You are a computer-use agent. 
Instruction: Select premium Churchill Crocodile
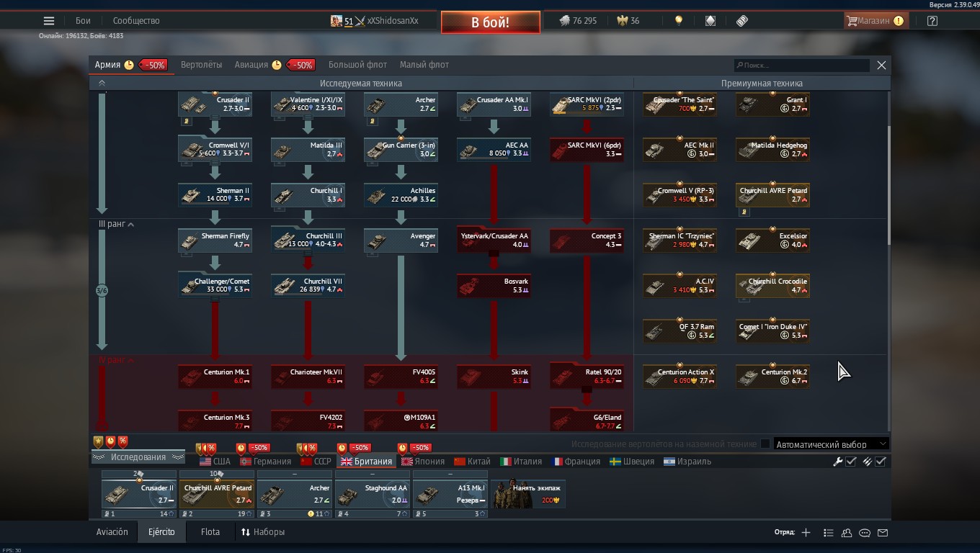pyautogui.click(x=772, y=286)
